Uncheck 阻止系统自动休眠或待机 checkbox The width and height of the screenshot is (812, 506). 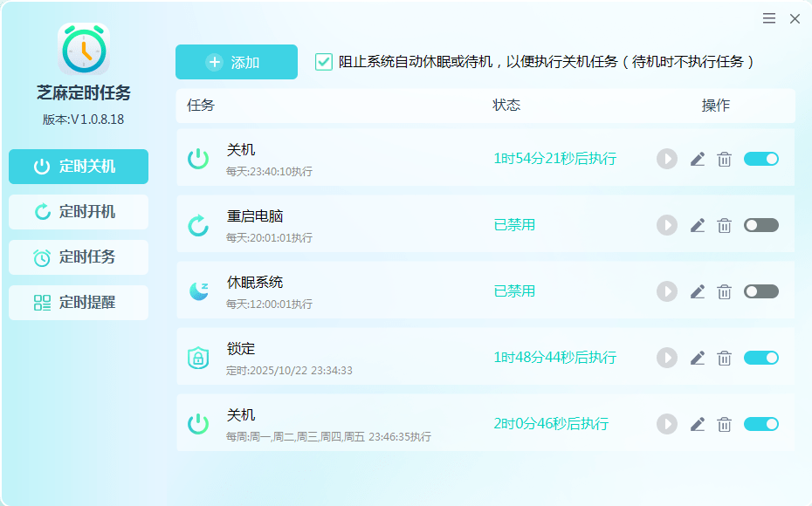324,62
